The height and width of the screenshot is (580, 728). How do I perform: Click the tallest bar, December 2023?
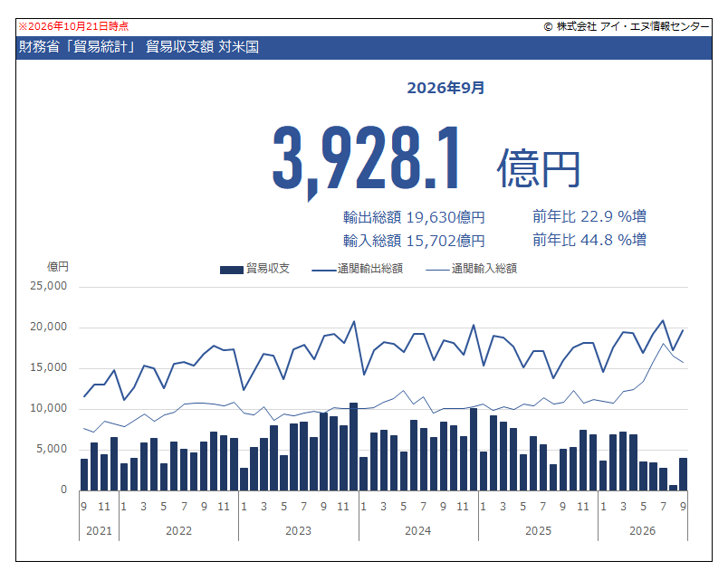coord(353,447)
